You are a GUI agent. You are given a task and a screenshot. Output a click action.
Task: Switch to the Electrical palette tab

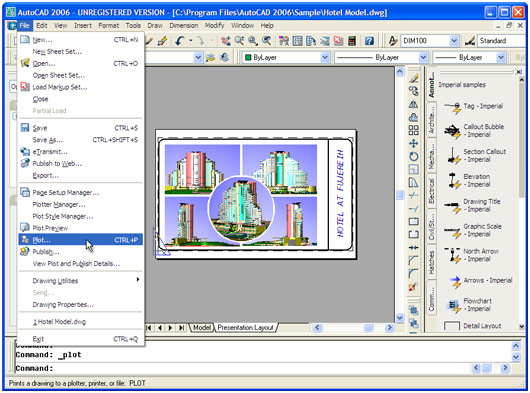point(431,191)
